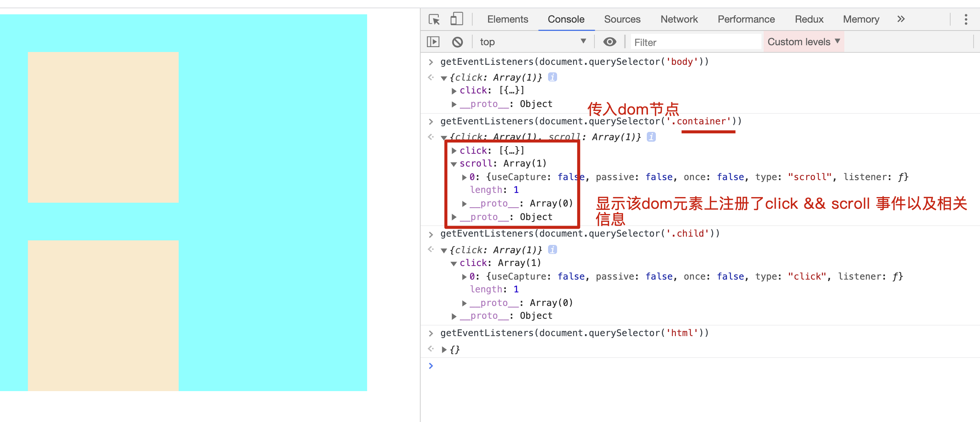Expand the __proto__ Object of body result
The height and width of the screenshot is (422, 980).
(x=454, y=103)
